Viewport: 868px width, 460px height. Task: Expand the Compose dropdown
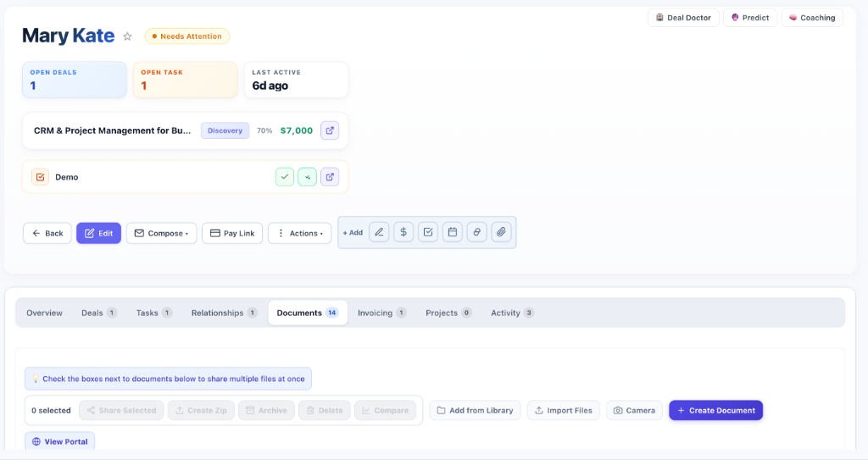pos(161,234)
